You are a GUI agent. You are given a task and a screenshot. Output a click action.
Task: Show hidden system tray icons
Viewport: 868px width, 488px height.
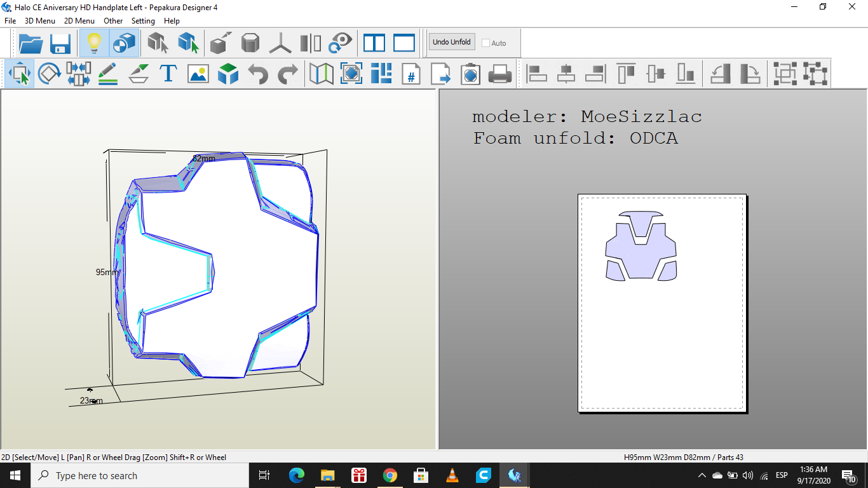[702, 475]
